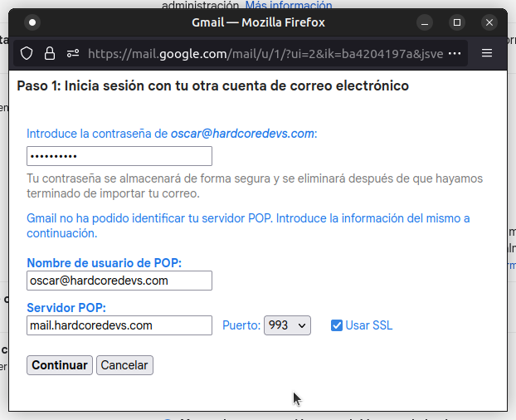Viewport: 516px width, 420px height.
Task: Click the tracking protection shield icon
Action: click(27, 53)
